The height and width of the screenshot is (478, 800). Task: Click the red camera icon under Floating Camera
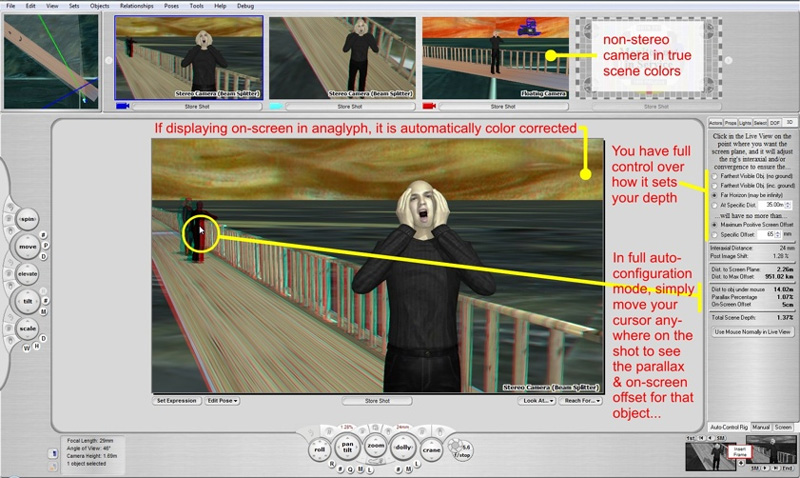(x=429, y=106)
